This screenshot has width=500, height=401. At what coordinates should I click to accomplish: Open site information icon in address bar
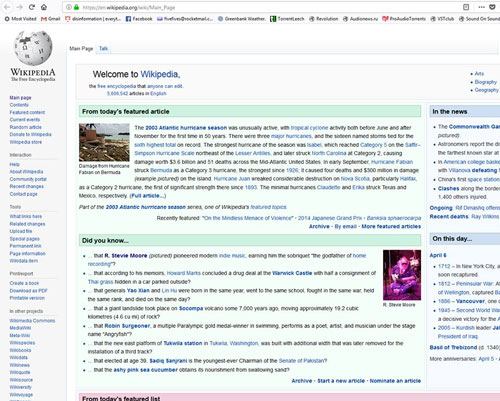68,7
